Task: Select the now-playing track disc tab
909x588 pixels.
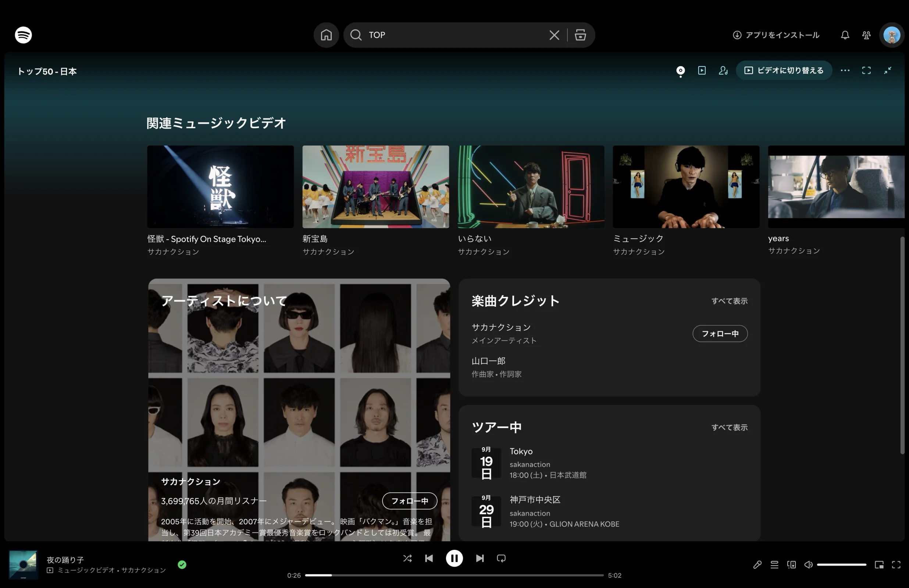Action: coord(680,71)
